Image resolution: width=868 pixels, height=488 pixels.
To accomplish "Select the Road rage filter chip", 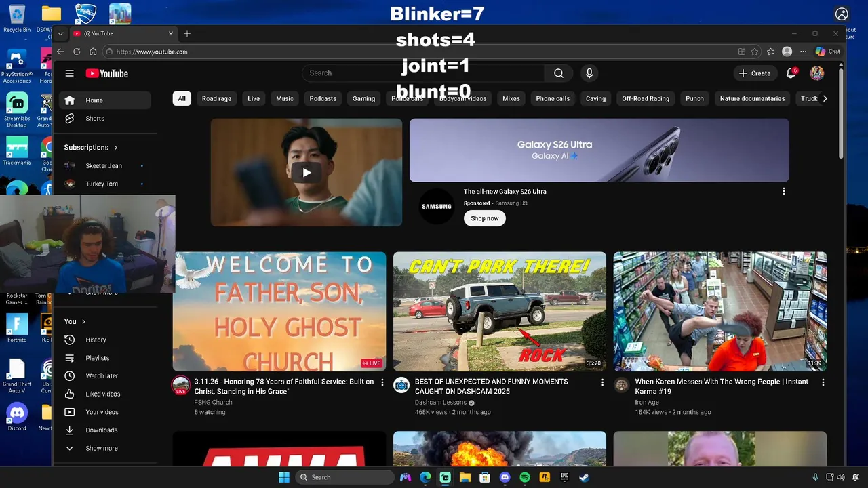I will 216,99.
